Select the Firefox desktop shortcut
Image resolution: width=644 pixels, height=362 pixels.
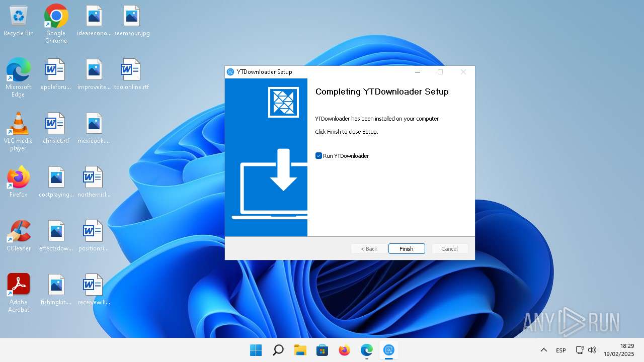tap(19, 182)
